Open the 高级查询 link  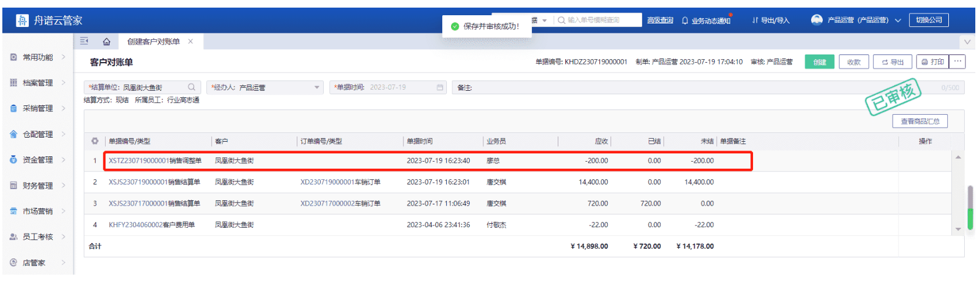tap(660, 20)
